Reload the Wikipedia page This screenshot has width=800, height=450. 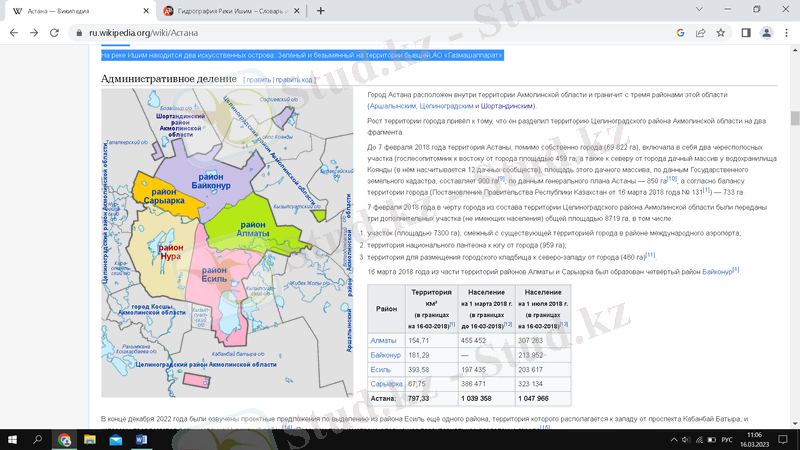(56, 32)
